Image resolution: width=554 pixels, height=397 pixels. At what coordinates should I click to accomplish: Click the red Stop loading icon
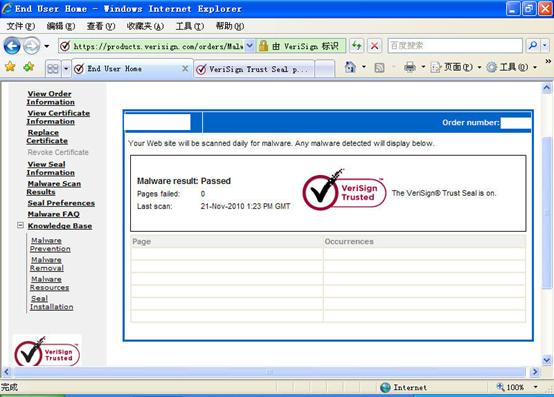[374, 46]
